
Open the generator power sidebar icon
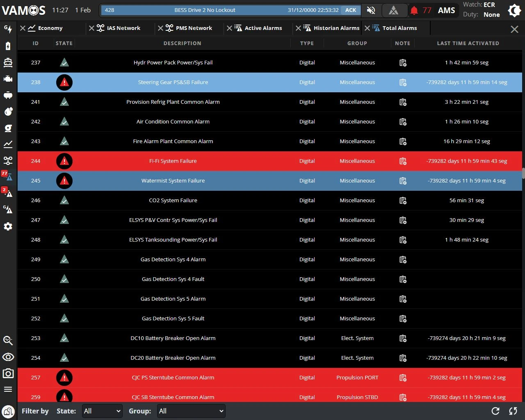point(8,29)
